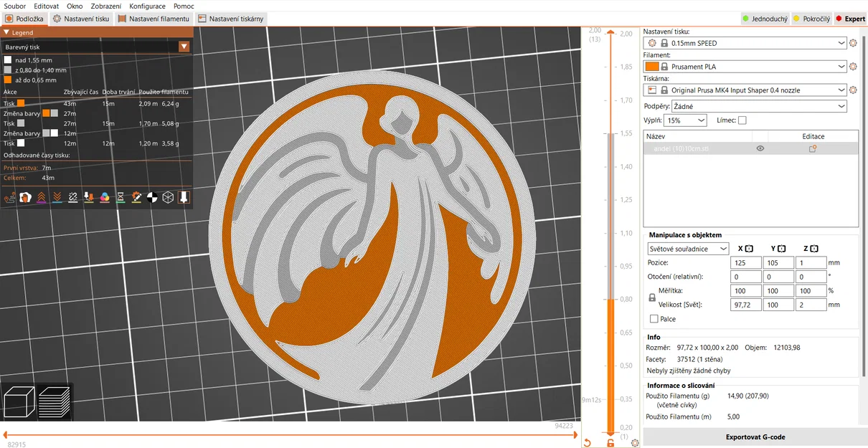Toggle shells wireframe cube icon
Screen dimensions: 868x448
pos(167,197)
